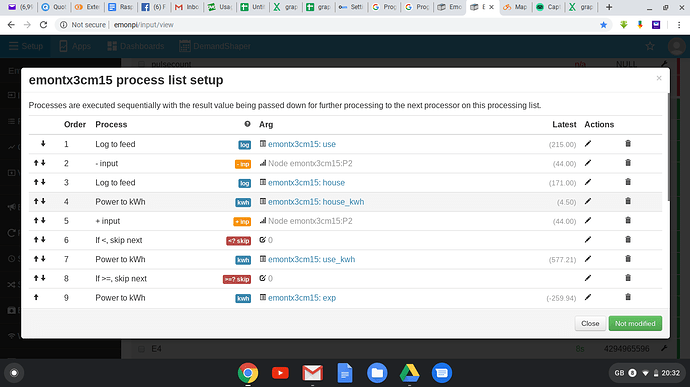Edit process 3 'emontx3cm15: house' pencil
The image size is (690, 387).
tap(588, 182)
